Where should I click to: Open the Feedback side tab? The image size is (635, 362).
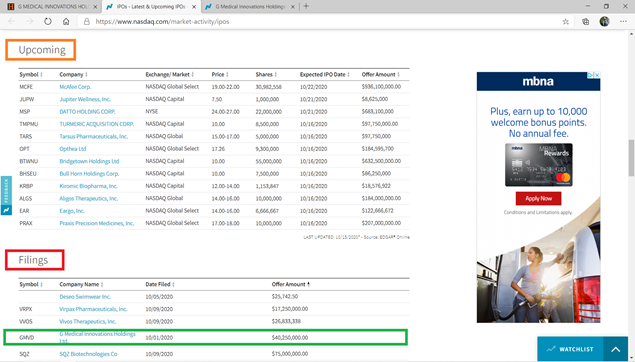6,195
